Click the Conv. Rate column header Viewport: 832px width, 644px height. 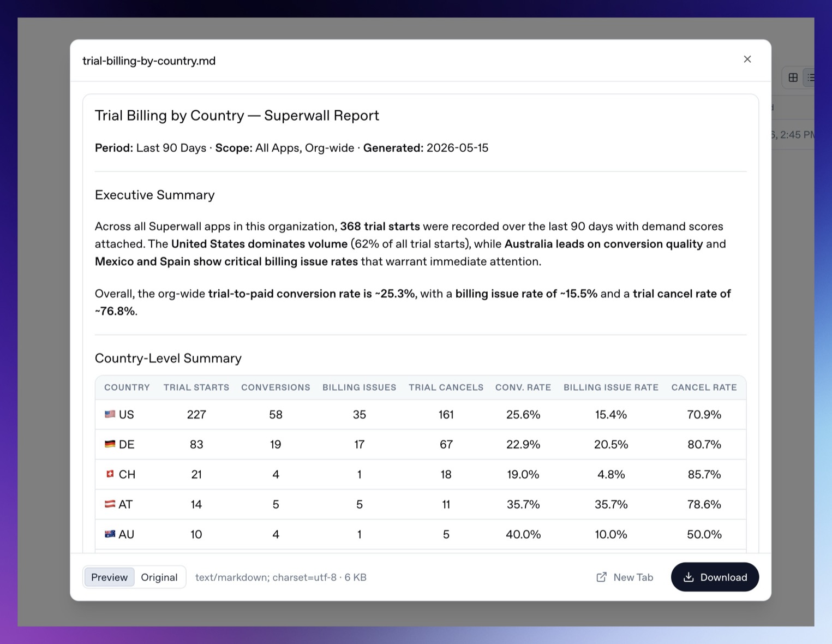(523, 387)
